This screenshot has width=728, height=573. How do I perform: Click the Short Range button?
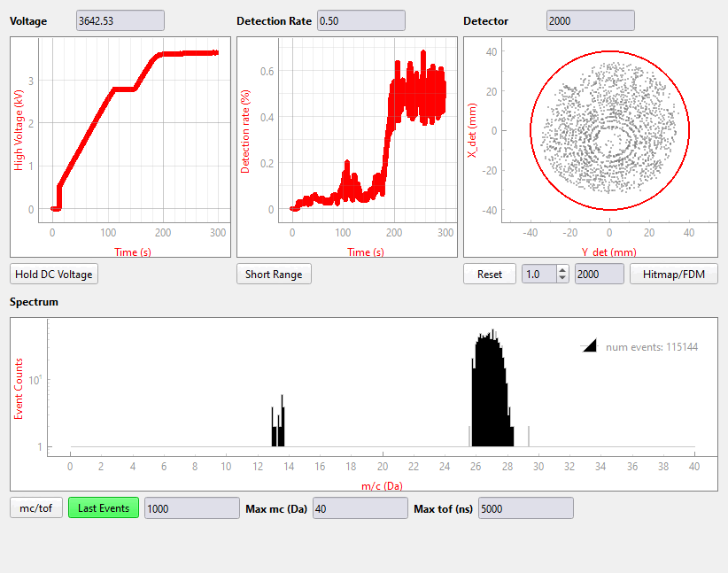(x=274, y=274)
